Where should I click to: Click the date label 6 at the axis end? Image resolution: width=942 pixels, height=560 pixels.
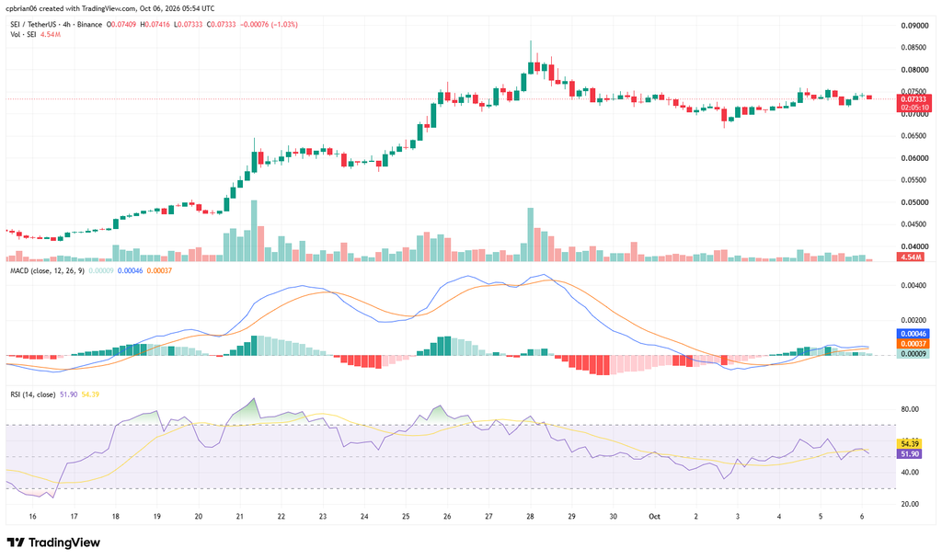[x=861, y=517]
